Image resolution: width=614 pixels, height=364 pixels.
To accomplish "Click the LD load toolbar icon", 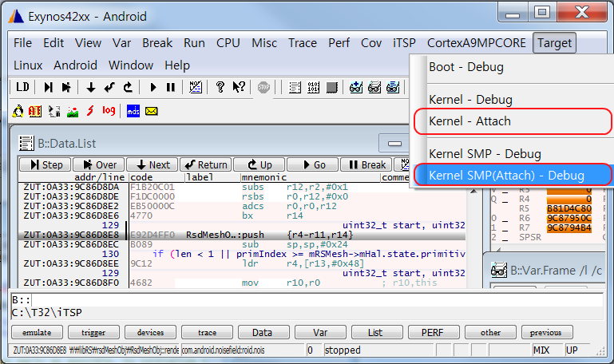I will point(22,87).
